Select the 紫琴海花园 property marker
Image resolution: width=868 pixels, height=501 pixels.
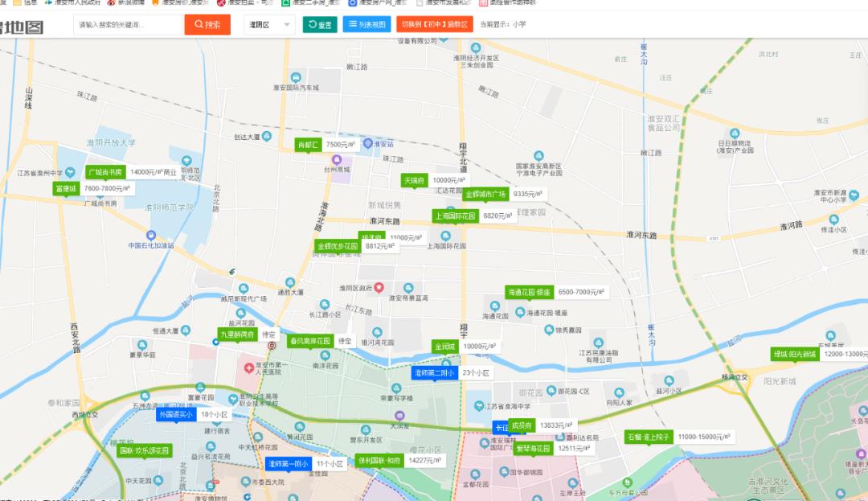click(533, 449)
